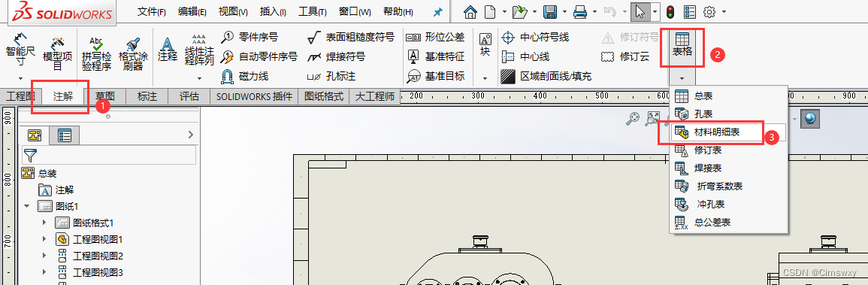The image size is (868, 285).
Task: Add a 基准目标 datum target
Action: coord(435,76)
